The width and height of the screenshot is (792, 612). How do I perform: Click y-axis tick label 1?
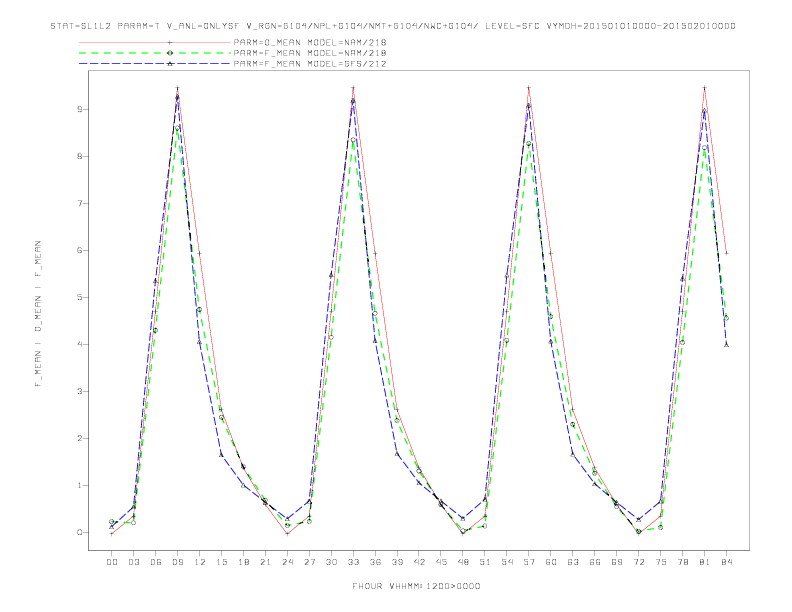(80, 485)
